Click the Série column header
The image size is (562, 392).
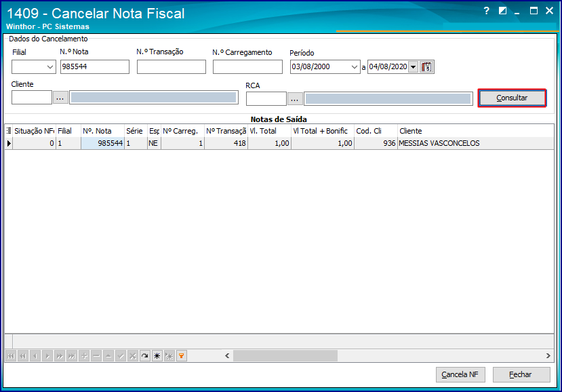click(x=136, y=131)
